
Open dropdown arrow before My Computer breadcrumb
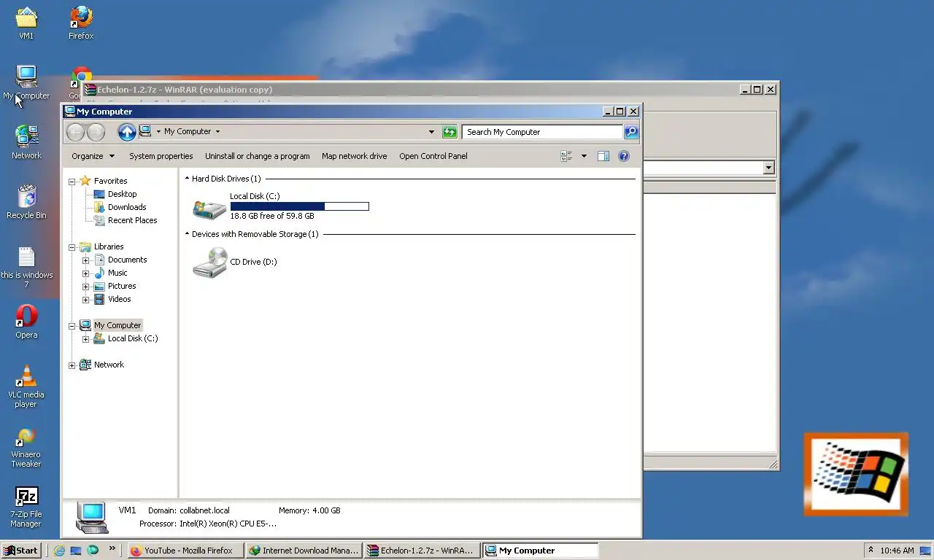point(158,132)
